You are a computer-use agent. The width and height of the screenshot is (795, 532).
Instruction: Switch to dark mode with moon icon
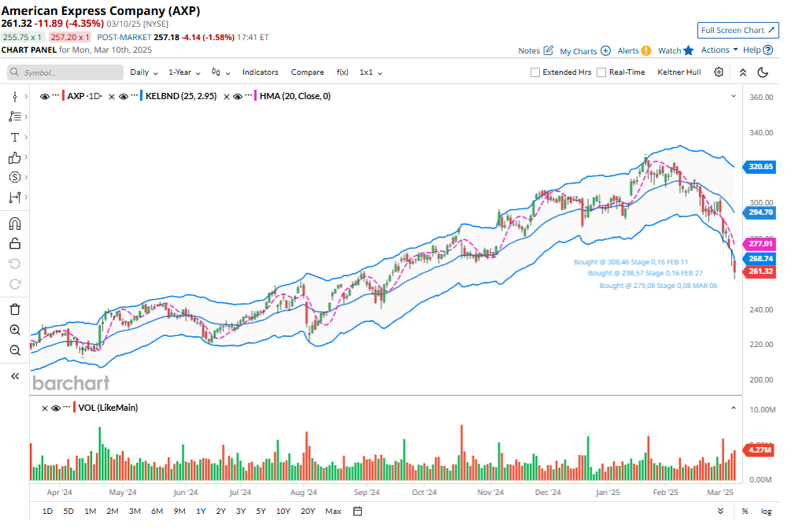click(763, 72)
